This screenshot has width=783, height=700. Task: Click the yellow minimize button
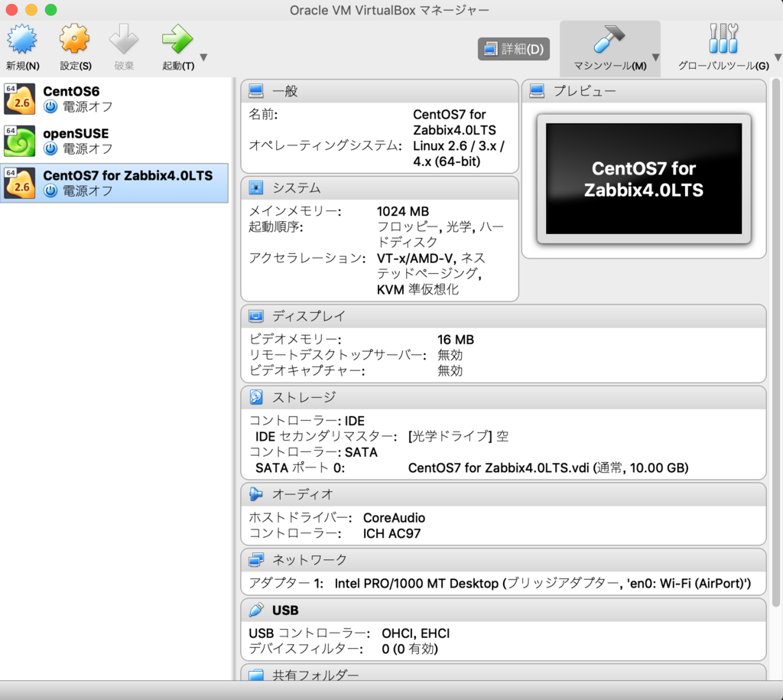pos(30,11)
